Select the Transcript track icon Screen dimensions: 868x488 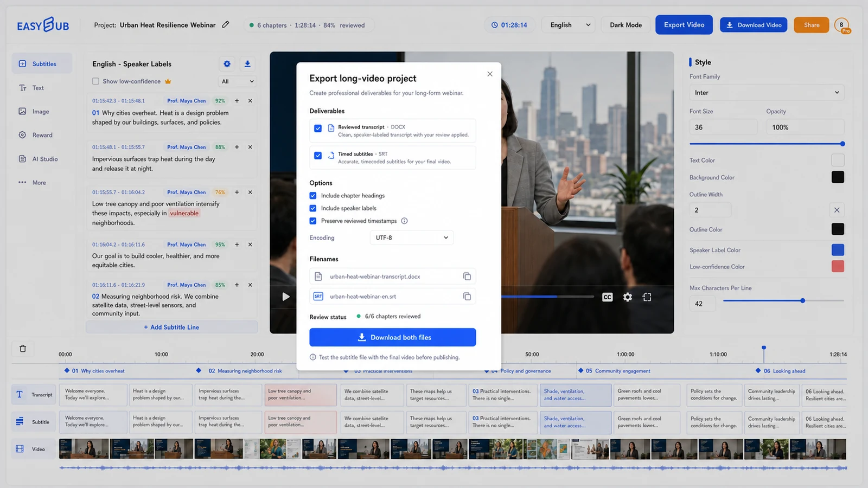[20, 395]
